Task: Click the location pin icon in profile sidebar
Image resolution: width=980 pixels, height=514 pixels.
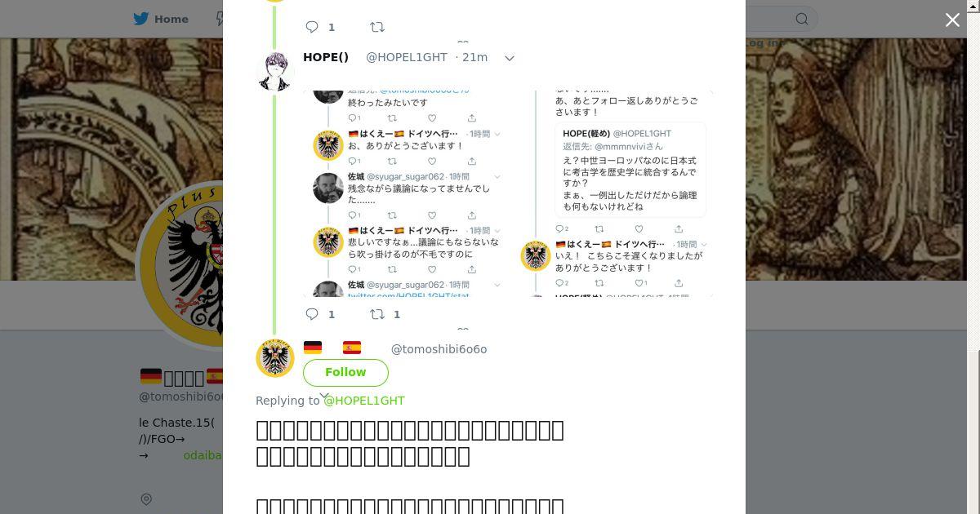Action: tap(146, 499)
